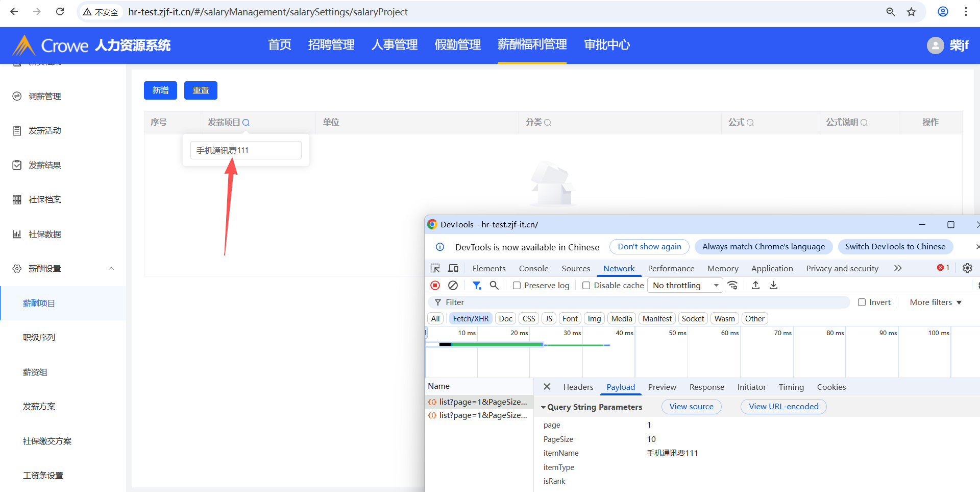Click the 新增 button
Screen dimensions: 980x492
160,90
